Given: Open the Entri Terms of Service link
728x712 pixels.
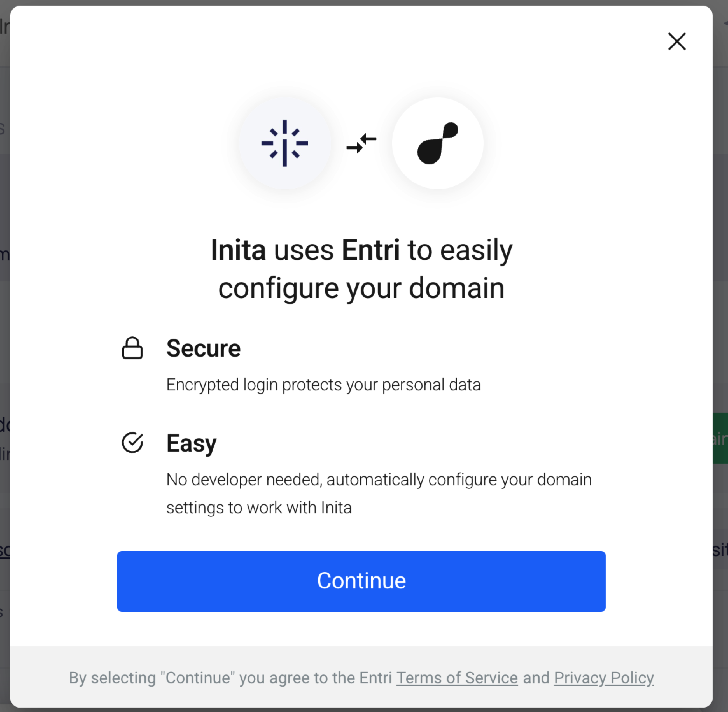Looking at the screenshot, I should pyautogui.click(x=457, y=678).
